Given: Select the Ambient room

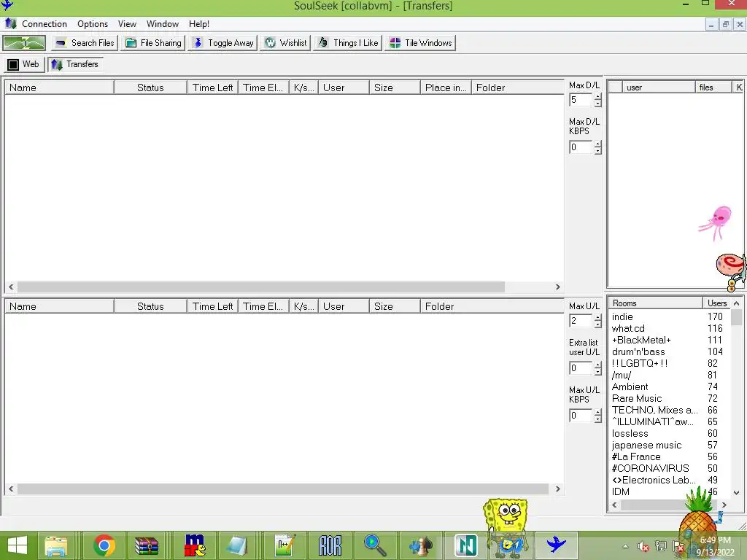Looking at the screenshot, I should point(630,386).
